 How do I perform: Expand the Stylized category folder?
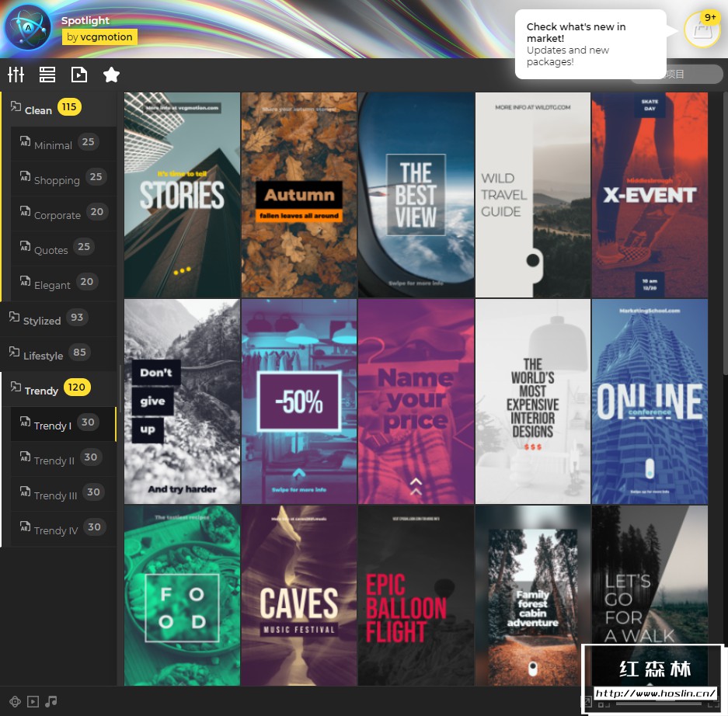tap(15, 317)
